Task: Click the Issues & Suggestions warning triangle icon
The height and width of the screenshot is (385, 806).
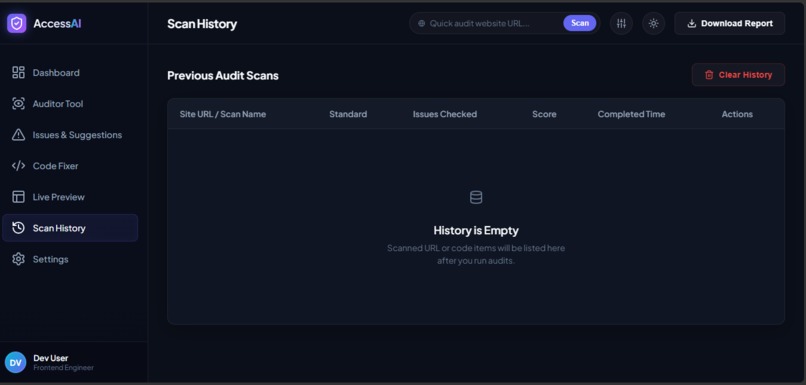Action: [19, 135]
